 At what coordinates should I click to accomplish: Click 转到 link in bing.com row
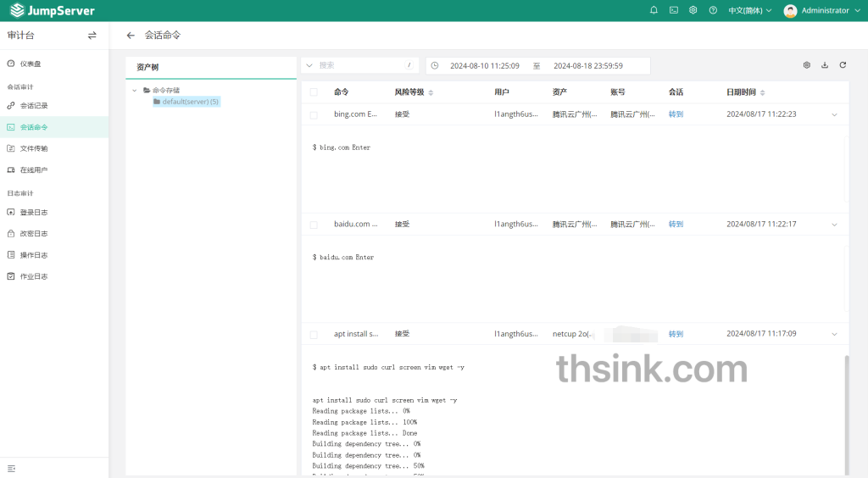click(676, 114)
